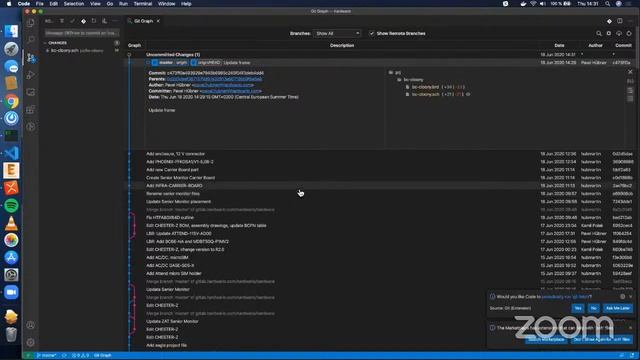Open the Search view in activity bar
This screenshot has width=640, height=360.
[x=31, y=40]
